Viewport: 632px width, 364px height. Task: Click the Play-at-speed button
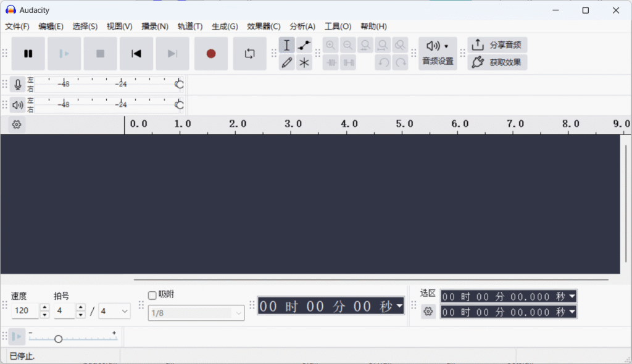17,337
